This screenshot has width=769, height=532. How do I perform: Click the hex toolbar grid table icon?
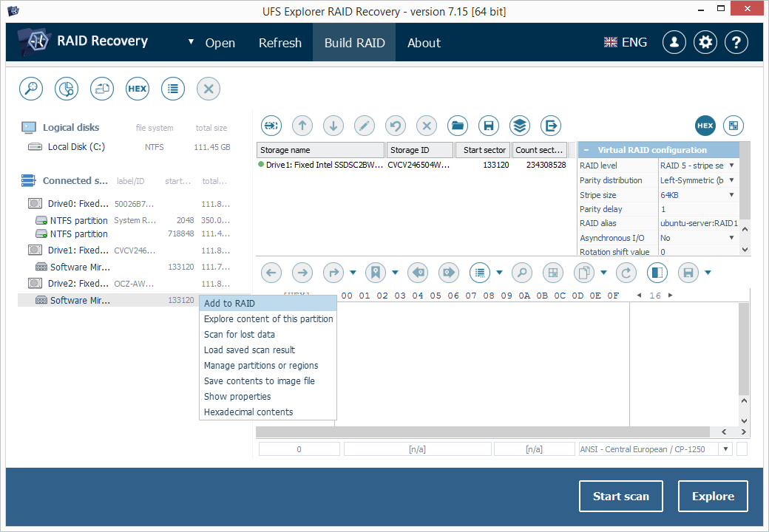pyautogui.click(x=553, y=273)
